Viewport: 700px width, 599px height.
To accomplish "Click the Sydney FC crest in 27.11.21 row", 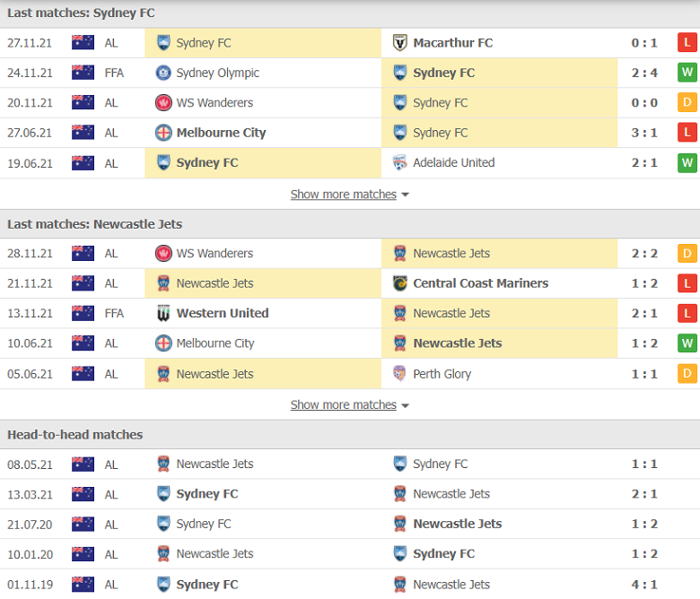I will pyautogui.click(x=163, y=43).
